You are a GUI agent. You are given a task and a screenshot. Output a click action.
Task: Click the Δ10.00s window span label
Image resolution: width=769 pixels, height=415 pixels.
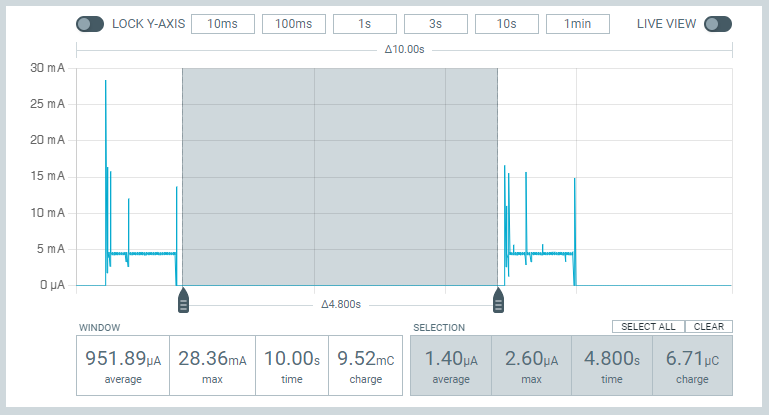pyautogui.click(x=405, y=50)
